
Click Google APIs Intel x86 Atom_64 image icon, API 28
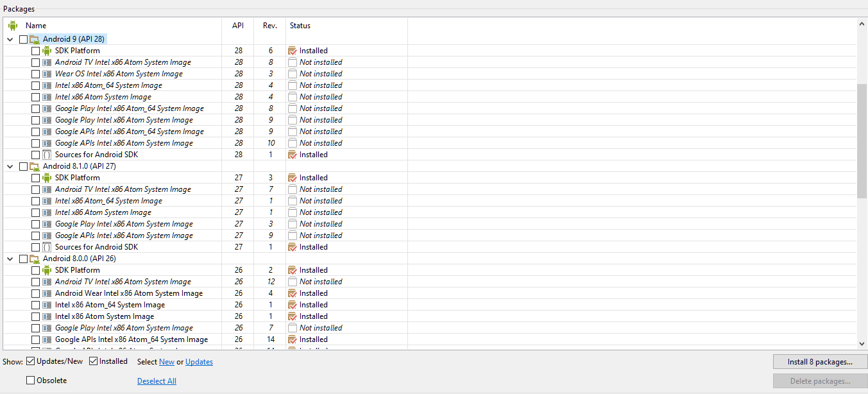[47, 132]
